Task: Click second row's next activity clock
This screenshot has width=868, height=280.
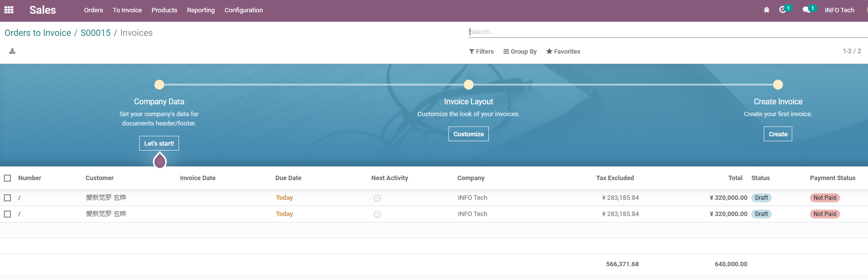Action: coord(377,215)
